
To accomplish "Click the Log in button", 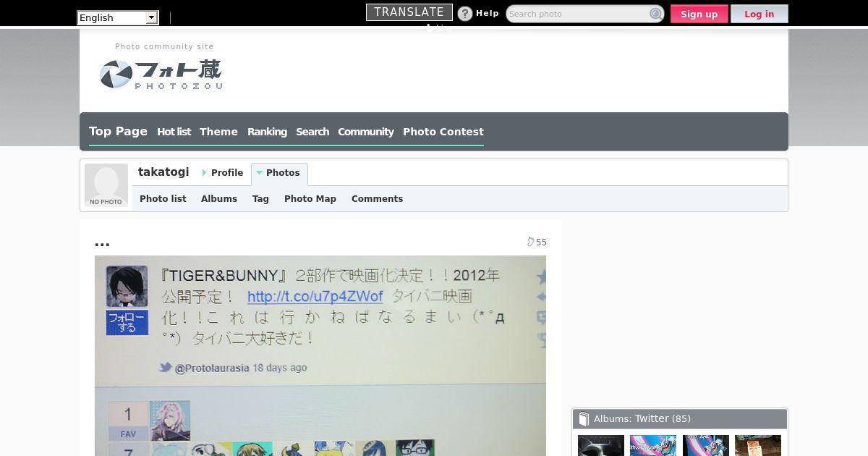I will (759, 14).
